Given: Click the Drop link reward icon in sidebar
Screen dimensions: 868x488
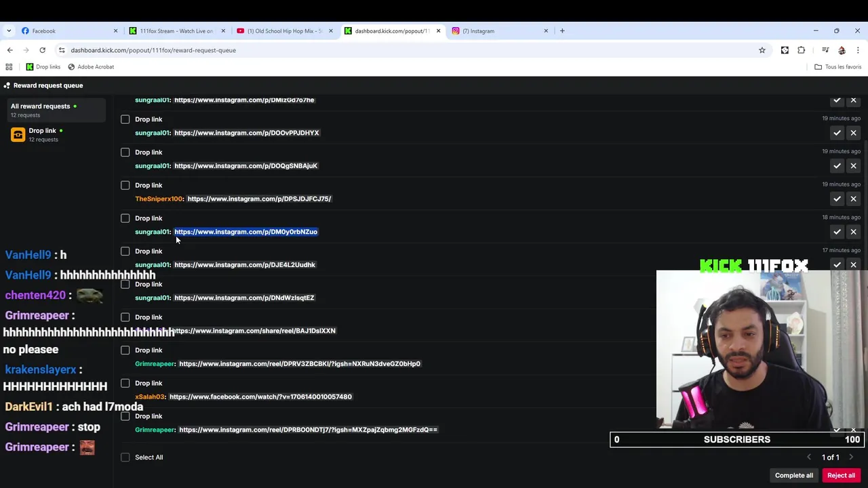Looking at the screenshot, I should pyautogui.click(x=18, y=135).
